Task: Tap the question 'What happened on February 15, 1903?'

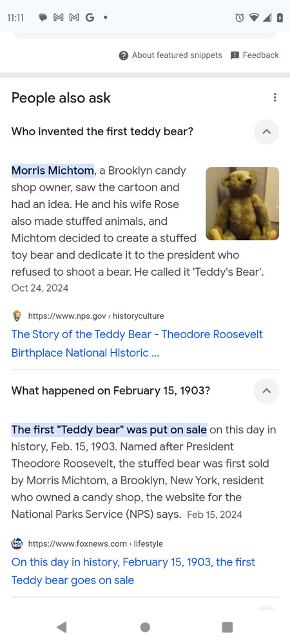Action: click(111, 391)
